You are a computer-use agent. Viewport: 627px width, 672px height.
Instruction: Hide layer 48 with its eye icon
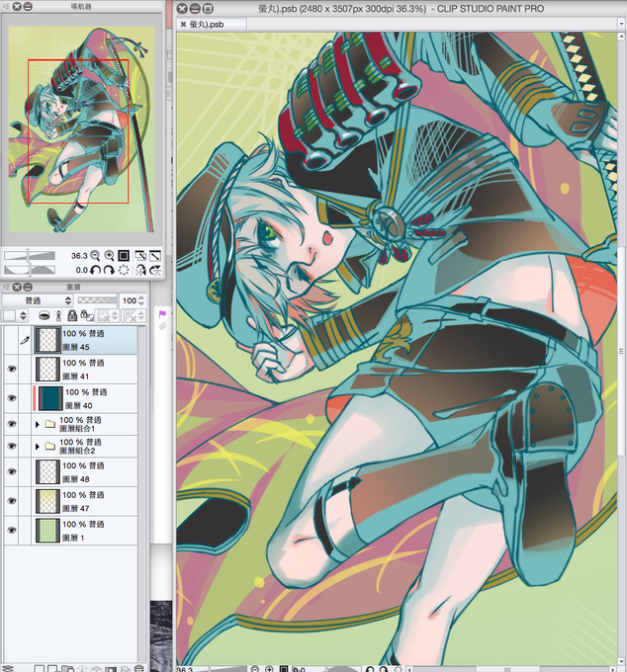12,471
